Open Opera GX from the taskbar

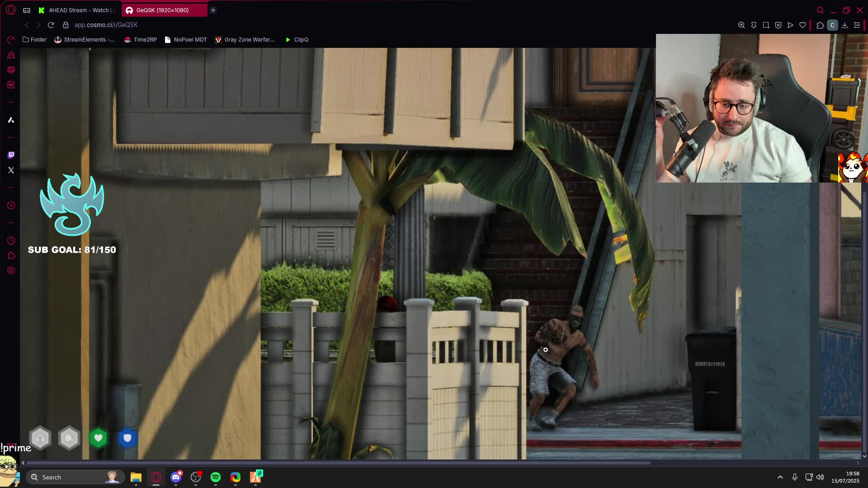pos(156,477)
